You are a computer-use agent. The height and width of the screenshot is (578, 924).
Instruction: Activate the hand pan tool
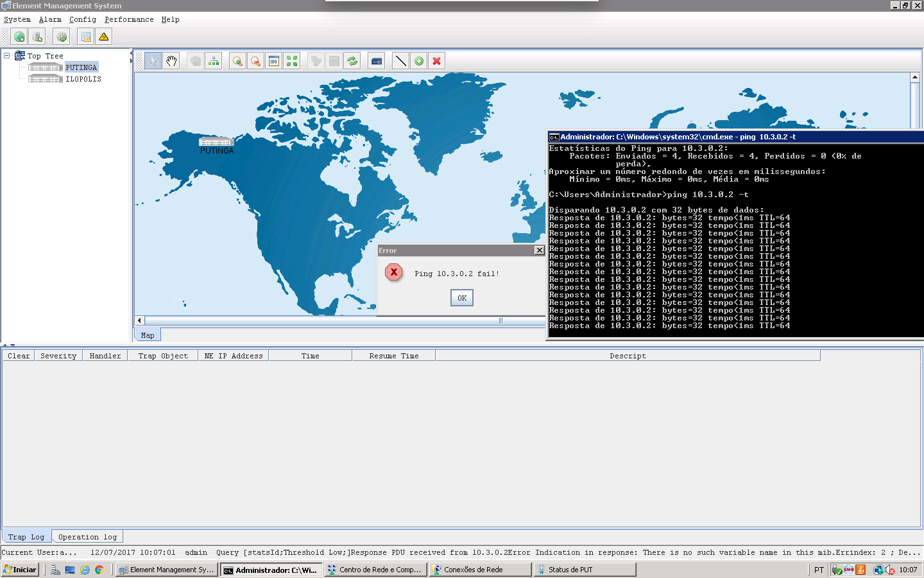[171, 61]
